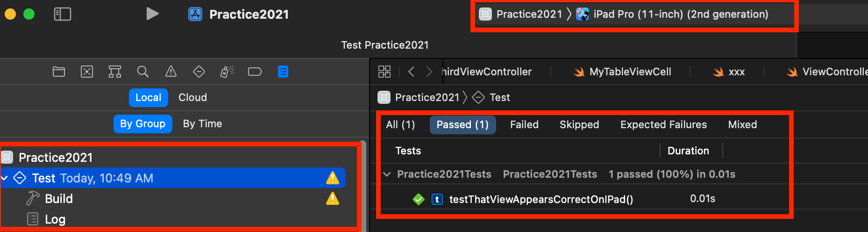Select the Report navigator icon
This screenshot has width=868, height=232.
point(283,72)
